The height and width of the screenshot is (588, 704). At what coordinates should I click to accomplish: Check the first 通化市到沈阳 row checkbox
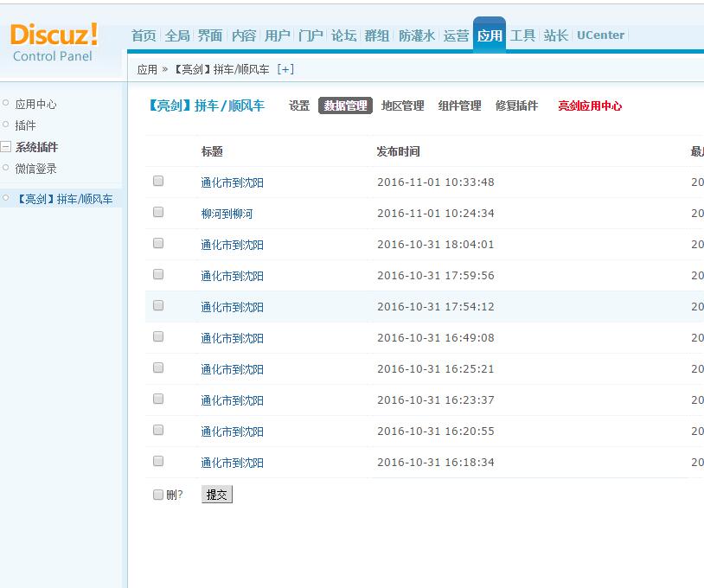point(157,181)
